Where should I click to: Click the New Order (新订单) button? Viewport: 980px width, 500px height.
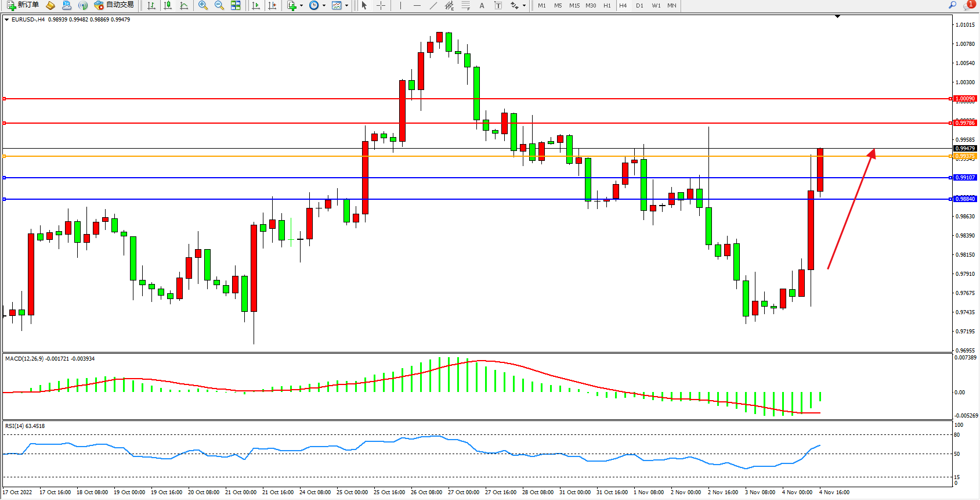pyautogui.click(x=23, y=5)
